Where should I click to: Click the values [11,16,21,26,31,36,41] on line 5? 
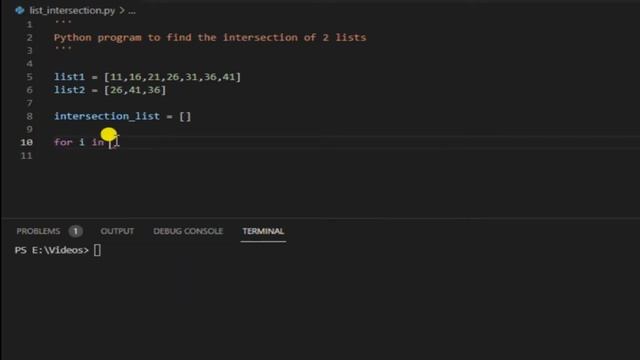(173, 77)
